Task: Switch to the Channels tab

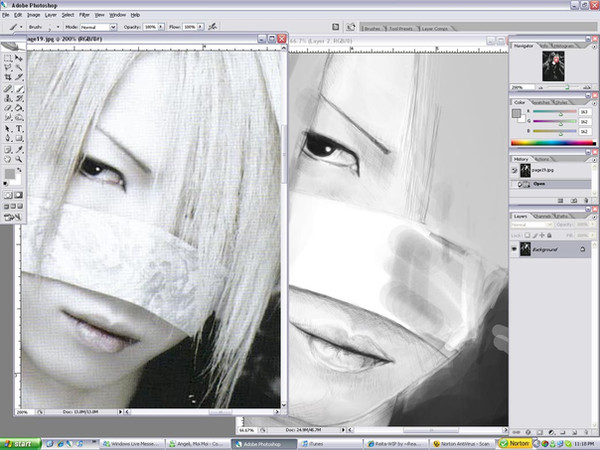Action: [x=543, y=217]
